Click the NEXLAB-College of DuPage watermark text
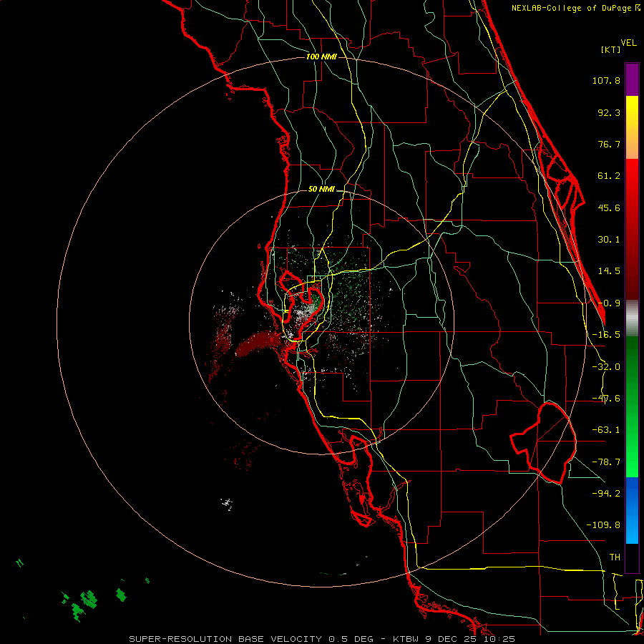This screenshot has height=644, width=644. [575, 8]
